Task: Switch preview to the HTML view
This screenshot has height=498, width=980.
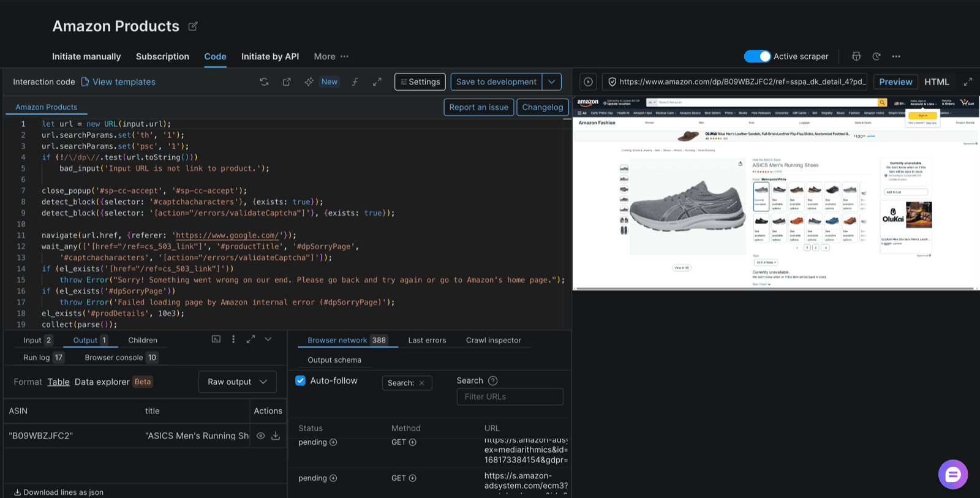Action: pyautogui.click(x=937, y=81)
